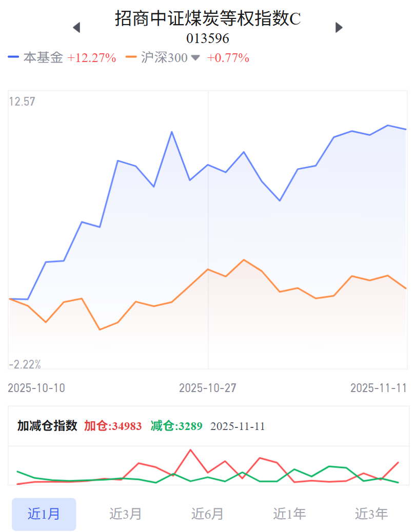
Task: Open the 沪深300 benchmark dropdown arrow
Action: 195,58
